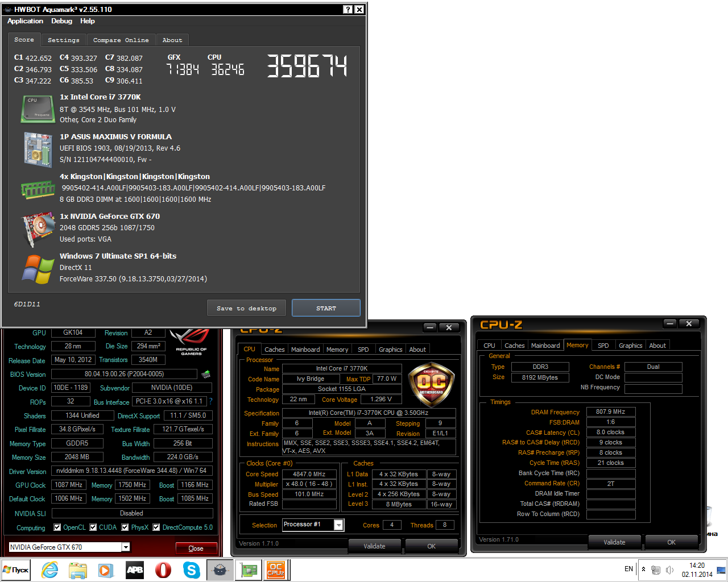Open Mainboard tab in the left CPU-Z window

click(305, 350)
